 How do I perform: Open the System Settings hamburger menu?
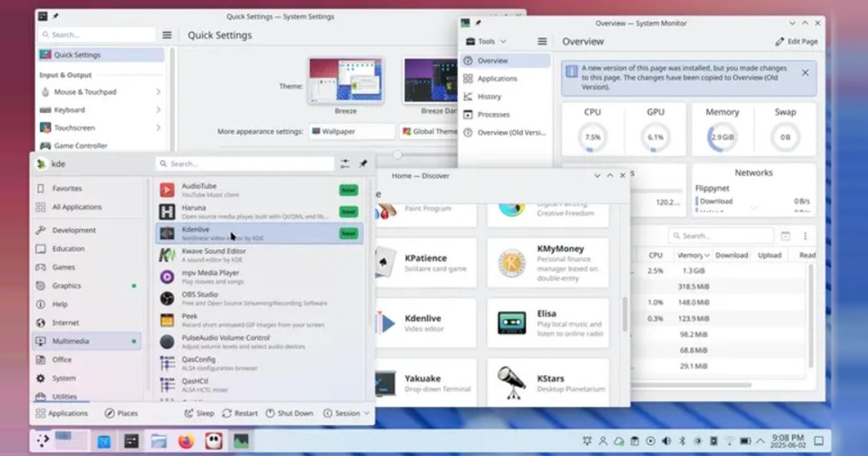tap(167, 35)
